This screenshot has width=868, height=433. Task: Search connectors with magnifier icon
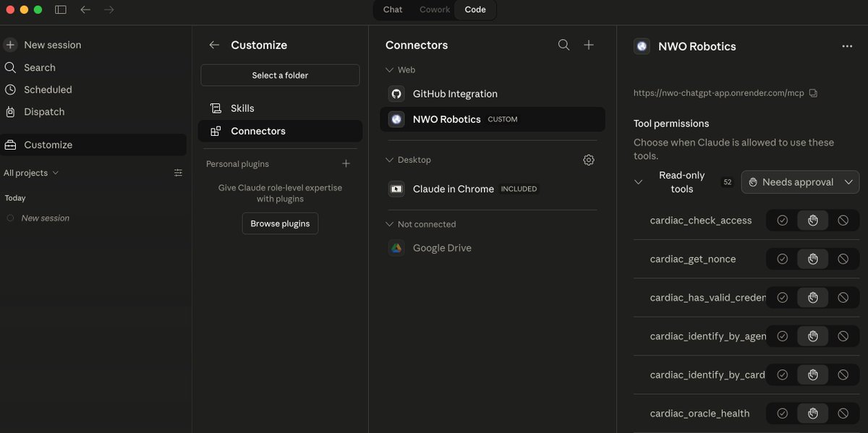coord(564,45)
